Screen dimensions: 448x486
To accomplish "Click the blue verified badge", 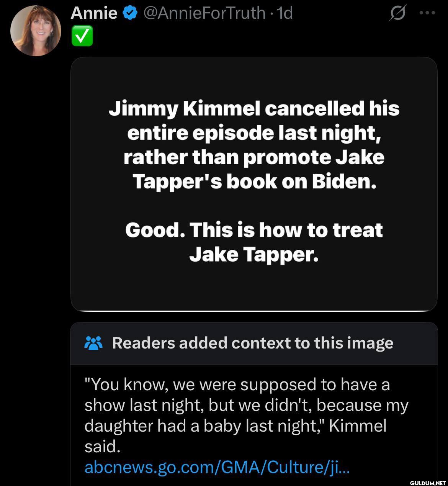I will click(130, 13).
